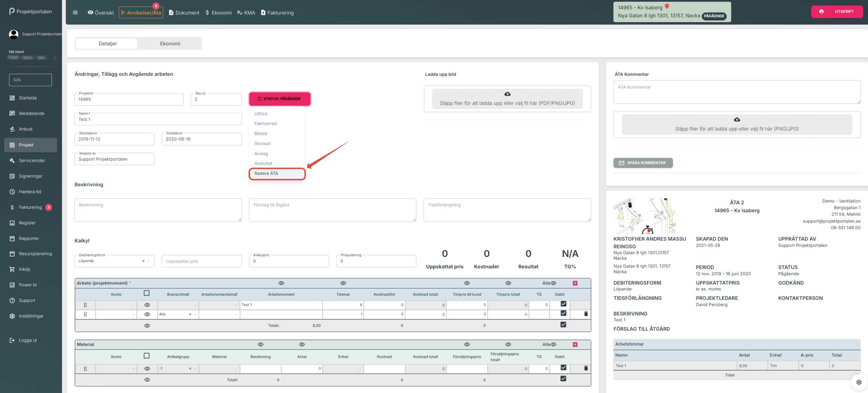868x393 pixels.
Task: Uncheck Debit checkbox for Test 1 row
Action: tap(563, 304)
